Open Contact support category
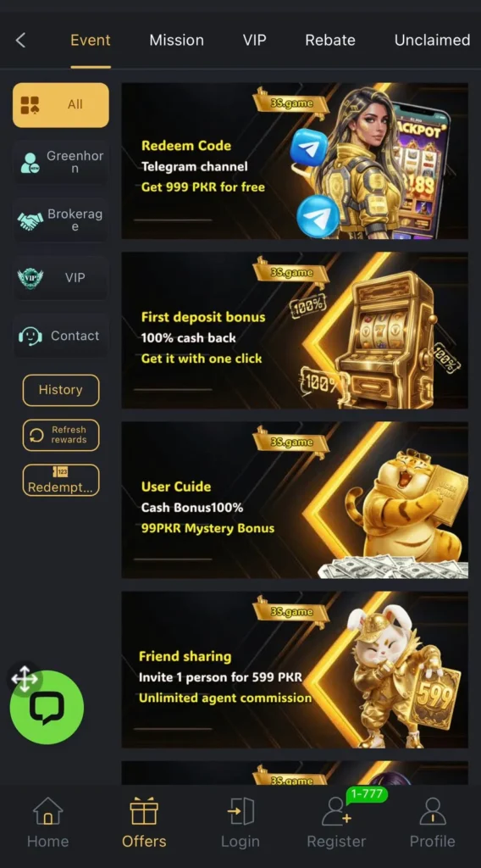The height and width of the screenshot is (868, 481). click(x=61, y=336)
